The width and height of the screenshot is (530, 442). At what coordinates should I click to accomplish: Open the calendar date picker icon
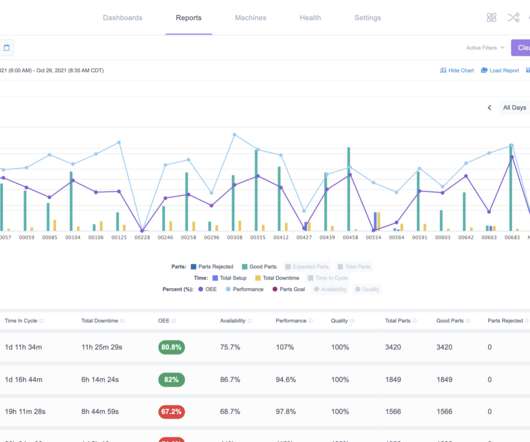pyautogui.click(x=6, y=48)
